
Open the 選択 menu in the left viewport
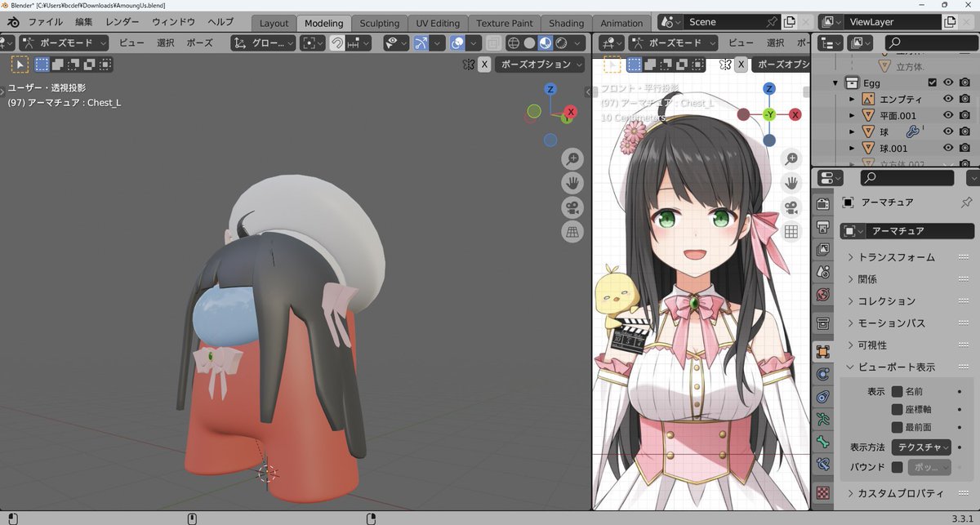tap(166, 43)
